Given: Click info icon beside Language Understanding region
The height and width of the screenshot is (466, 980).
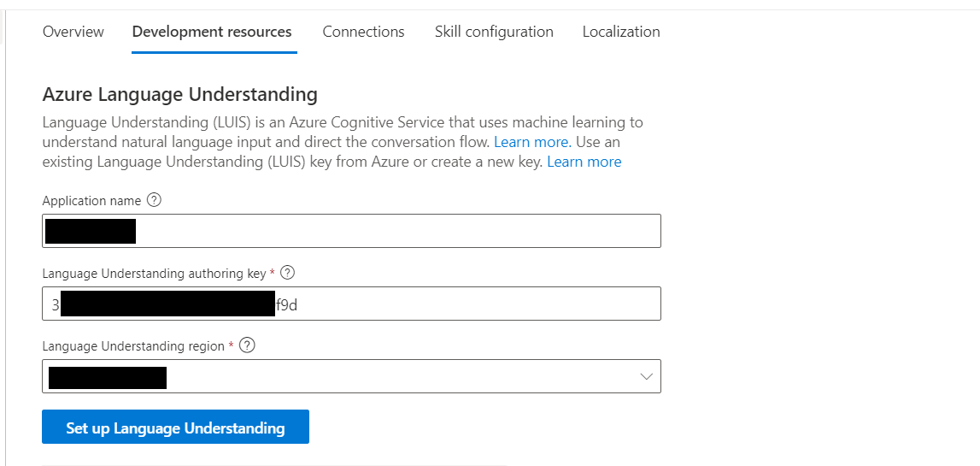Looking at the screenshot, I should (248, 346).
